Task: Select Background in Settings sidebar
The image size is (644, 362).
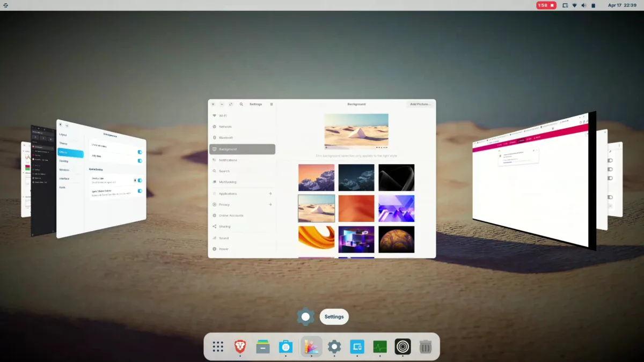Action: point(242,149)
